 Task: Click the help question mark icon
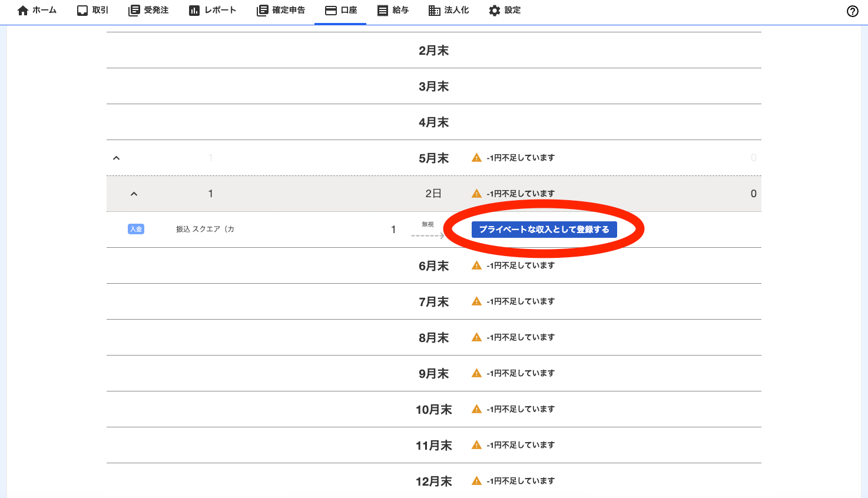click(852, 11)
